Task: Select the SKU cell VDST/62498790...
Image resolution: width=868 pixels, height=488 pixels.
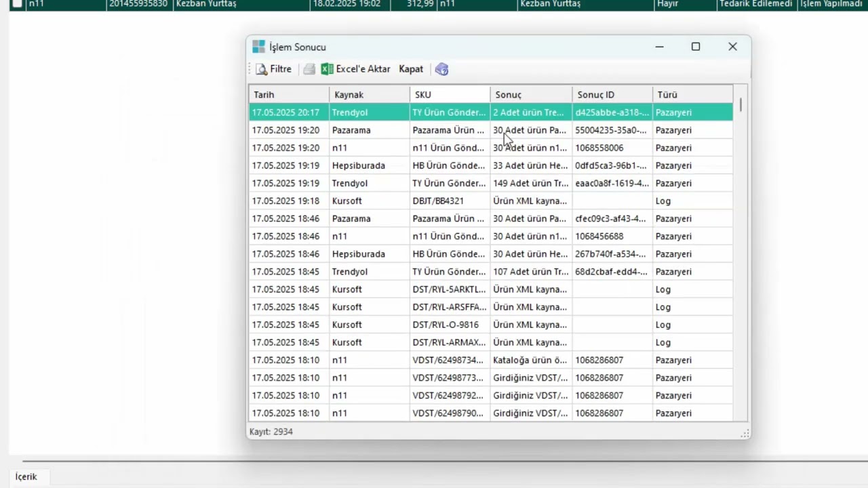Action: pos(448,413)
